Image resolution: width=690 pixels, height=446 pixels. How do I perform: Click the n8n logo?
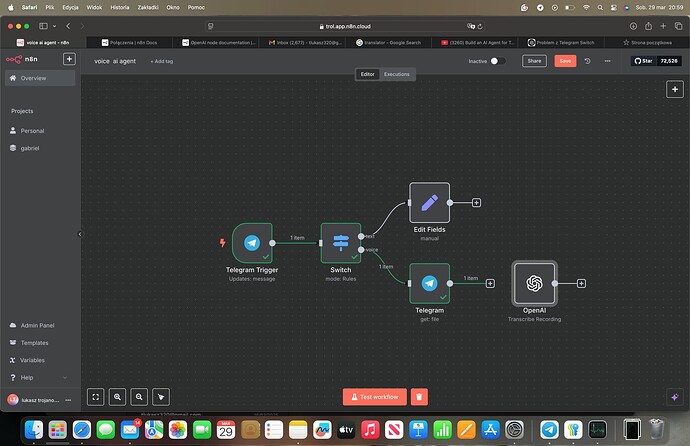[22, 59]
